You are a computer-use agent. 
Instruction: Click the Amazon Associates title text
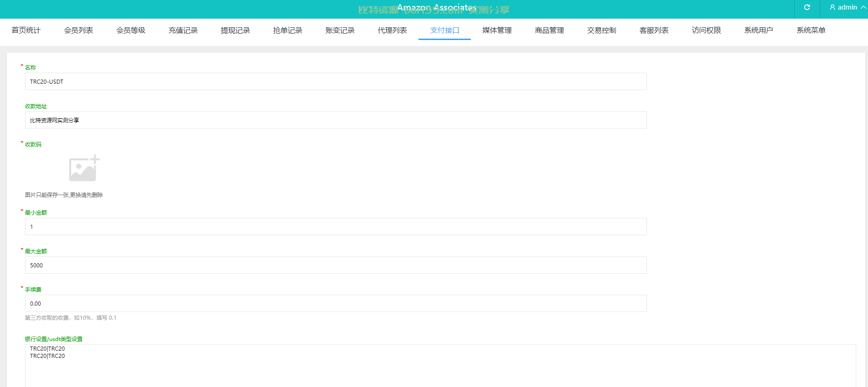(x=437, y=8)
